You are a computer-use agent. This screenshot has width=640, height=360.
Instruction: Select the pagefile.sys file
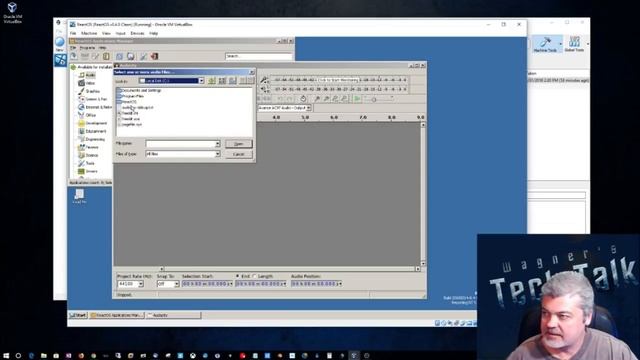pos(130,124)
